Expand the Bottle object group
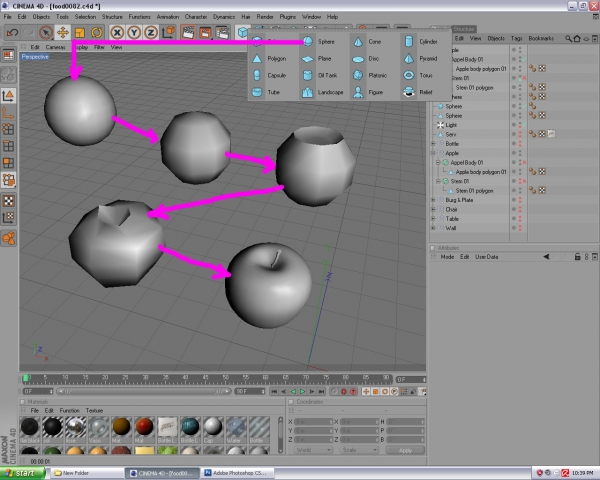 click(433, 144)
